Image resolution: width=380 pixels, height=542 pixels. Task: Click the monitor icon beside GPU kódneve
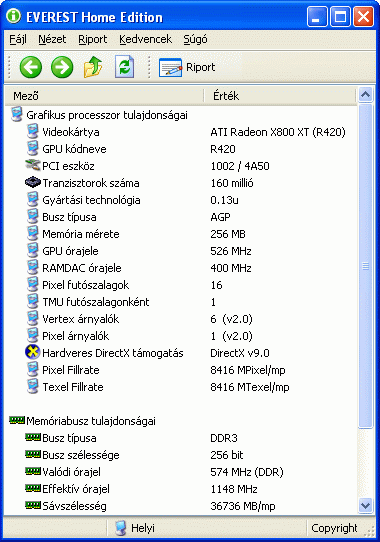click(x=33, y=149)
